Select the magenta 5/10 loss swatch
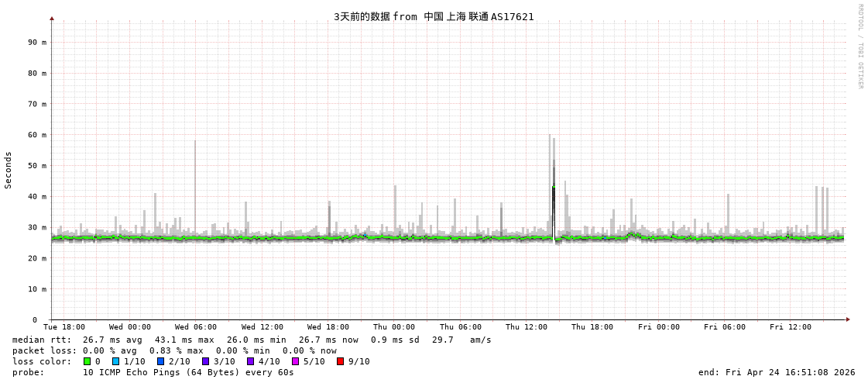 tap(295, 361)
